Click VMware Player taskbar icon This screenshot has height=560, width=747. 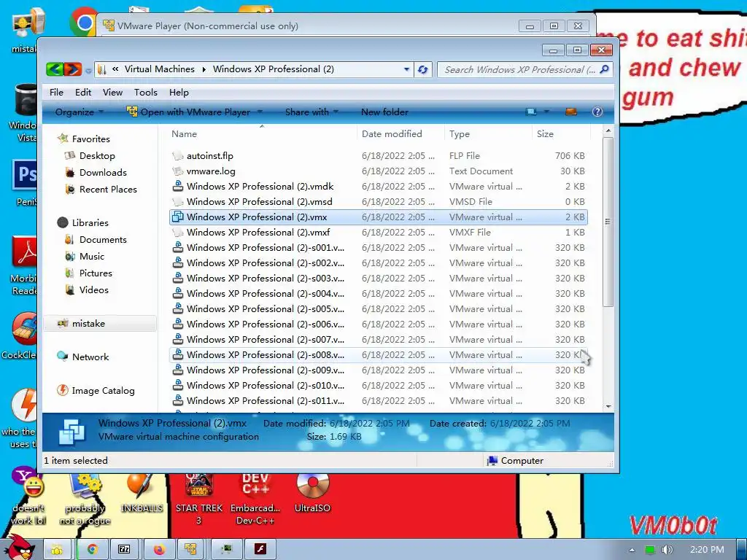[190, 550]
